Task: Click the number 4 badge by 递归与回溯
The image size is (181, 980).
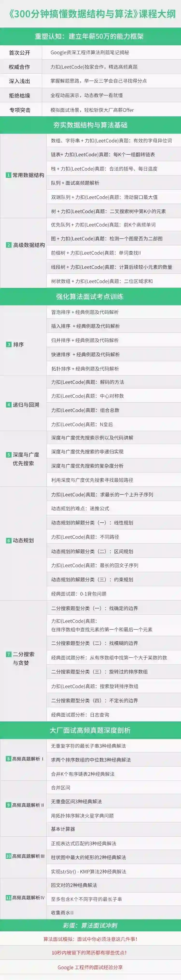Action: click(x=9, y=404)
